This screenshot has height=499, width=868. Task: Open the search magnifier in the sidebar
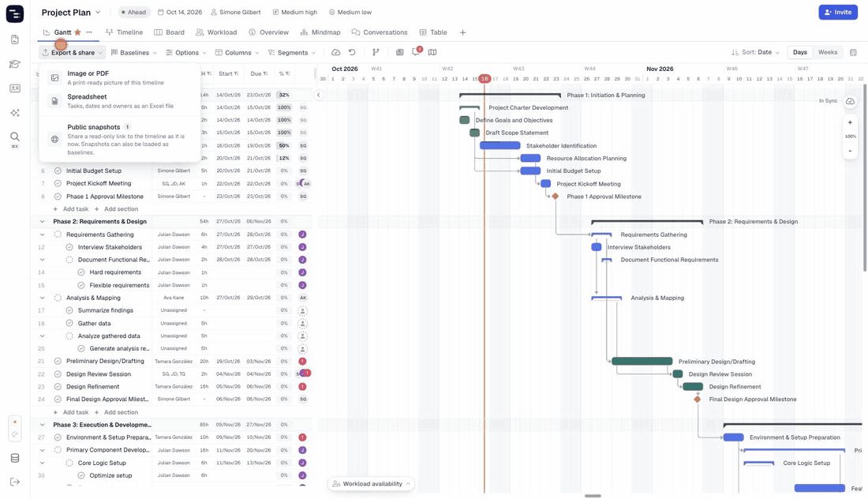point(15,137)
